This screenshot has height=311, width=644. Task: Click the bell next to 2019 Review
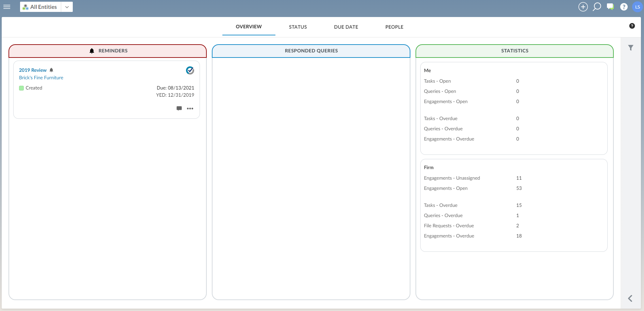click(51, 70)
